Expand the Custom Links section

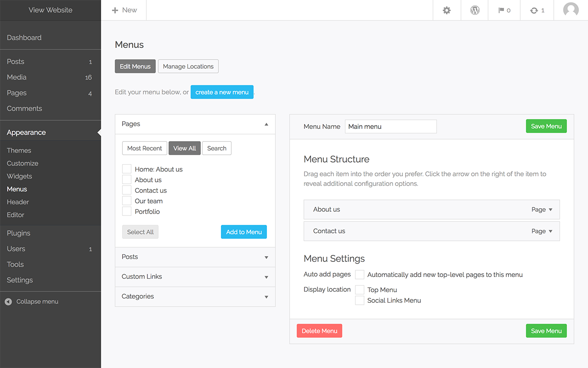[266, 277]
